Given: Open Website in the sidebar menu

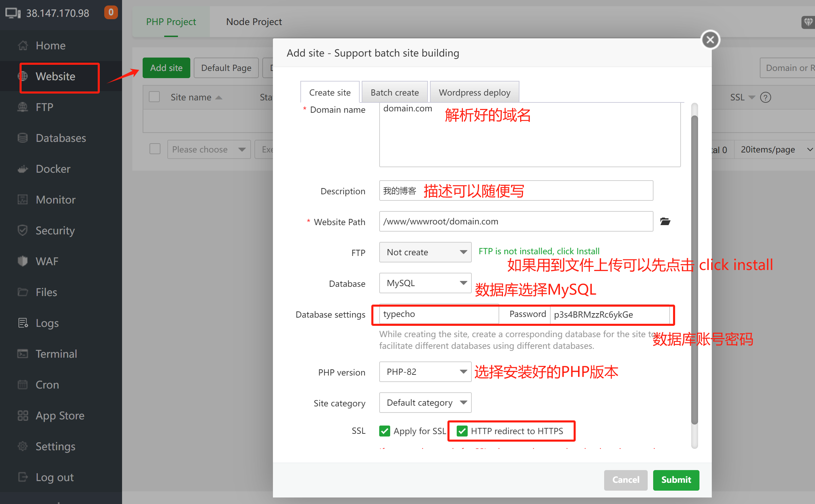Looking at the screenshot, I should [61, 76].
